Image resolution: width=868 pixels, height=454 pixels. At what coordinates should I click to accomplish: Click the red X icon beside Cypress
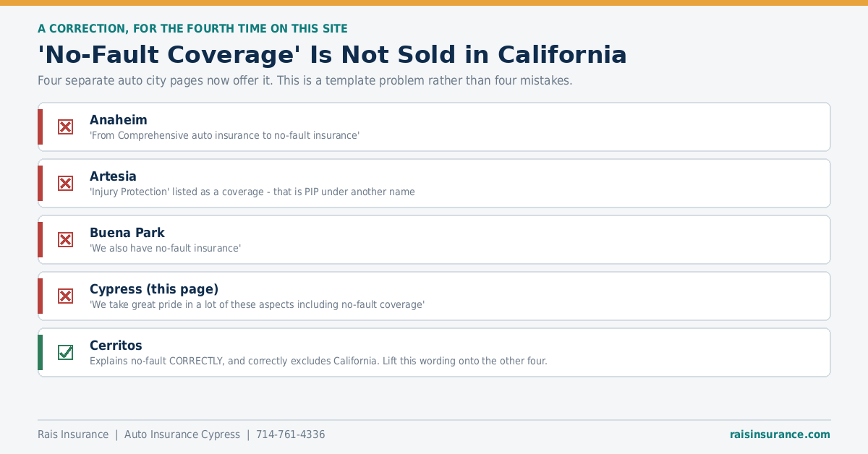tap(65, 296)
